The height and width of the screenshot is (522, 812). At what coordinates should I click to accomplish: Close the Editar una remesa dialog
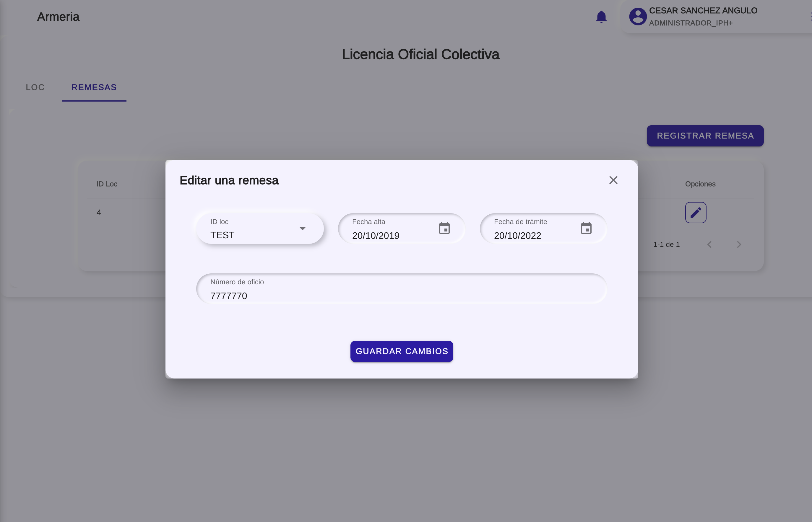click(613, 180)
